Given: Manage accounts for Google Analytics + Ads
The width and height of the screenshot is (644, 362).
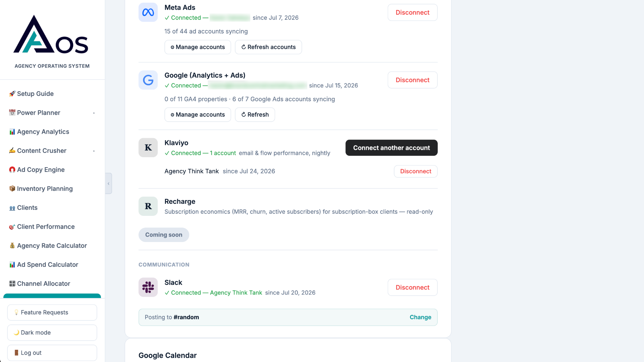Looking at the screenshot, I should coord(198,115).
